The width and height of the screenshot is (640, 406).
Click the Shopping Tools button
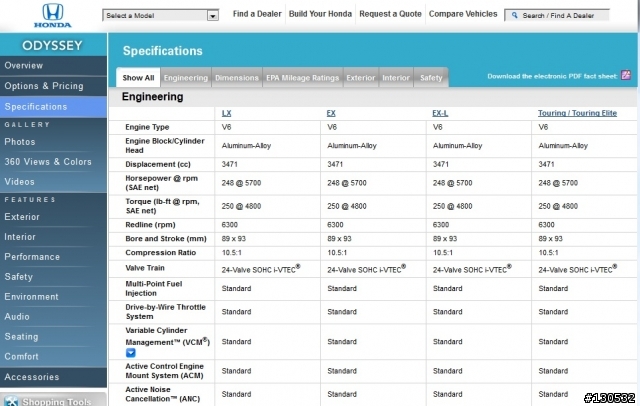pyautogui.click(x=53, y=400)
